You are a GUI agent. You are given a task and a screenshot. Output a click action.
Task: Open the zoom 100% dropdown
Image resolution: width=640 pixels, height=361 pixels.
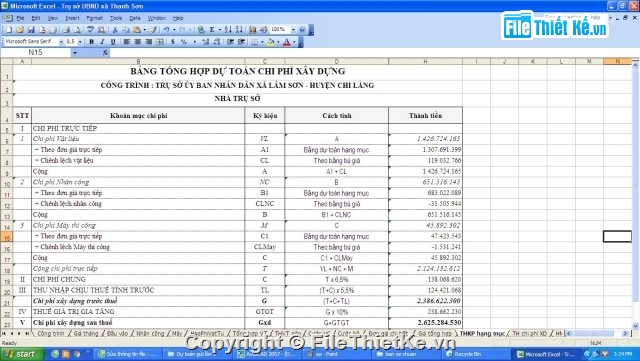click(293, 30)
